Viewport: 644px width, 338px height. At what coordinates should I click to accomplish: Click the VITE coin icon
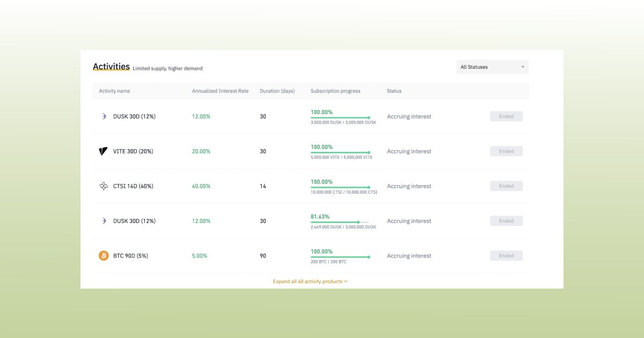coord(104,151)
